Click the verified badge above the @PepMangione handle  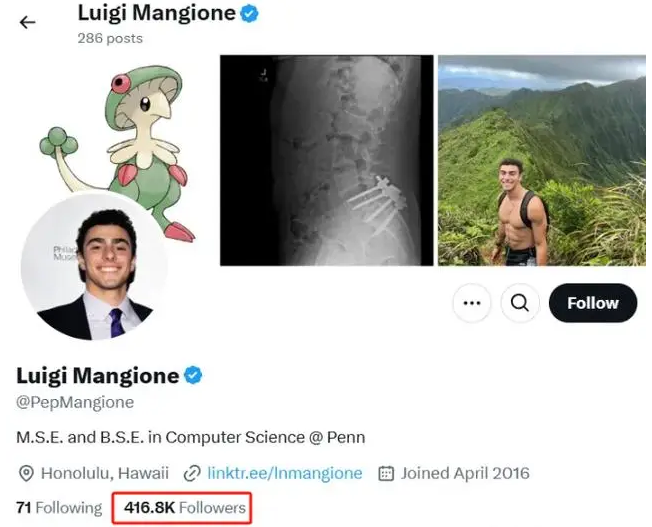tap(194, 376)
